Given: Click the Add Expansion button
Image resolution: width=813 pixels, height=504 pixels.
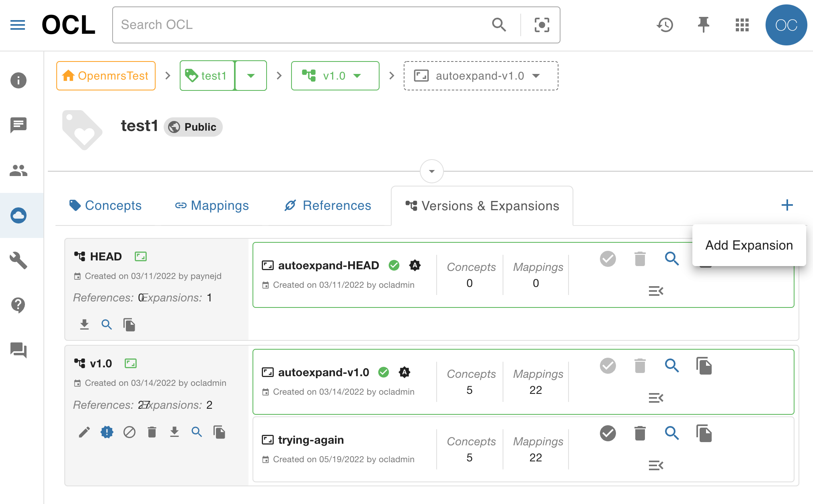Looking at the screenshot, I should (749, 245).
